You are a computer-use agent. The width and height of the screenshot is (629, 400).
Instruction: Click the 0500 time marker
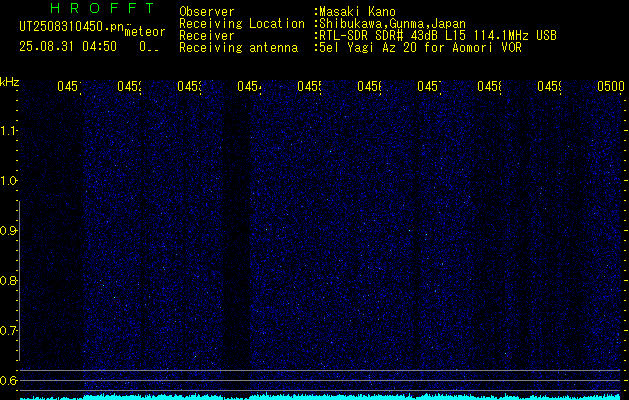(611, 86)
